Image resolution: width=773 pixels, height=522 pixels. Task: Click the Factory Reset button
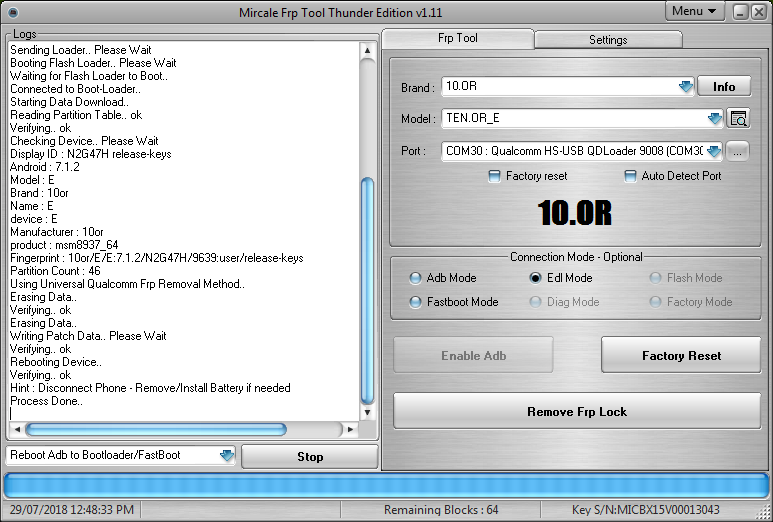coord(681,355)
